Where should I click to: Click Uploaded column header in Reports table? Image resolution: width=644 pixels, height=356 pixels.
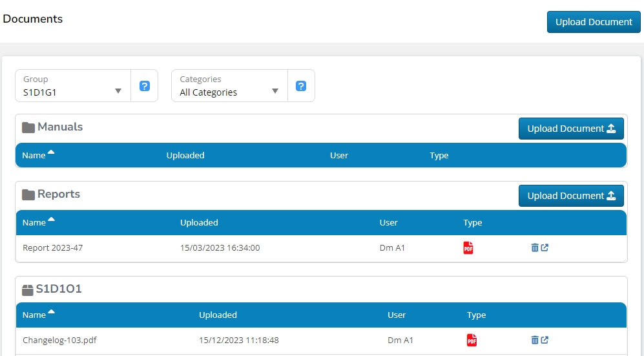click(199, 222)
